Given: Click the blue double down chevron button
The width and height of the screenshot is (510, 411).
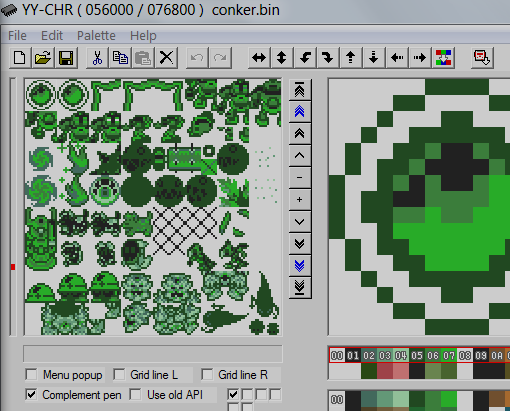Looking at the screenshot, I should tap(300, 266).
